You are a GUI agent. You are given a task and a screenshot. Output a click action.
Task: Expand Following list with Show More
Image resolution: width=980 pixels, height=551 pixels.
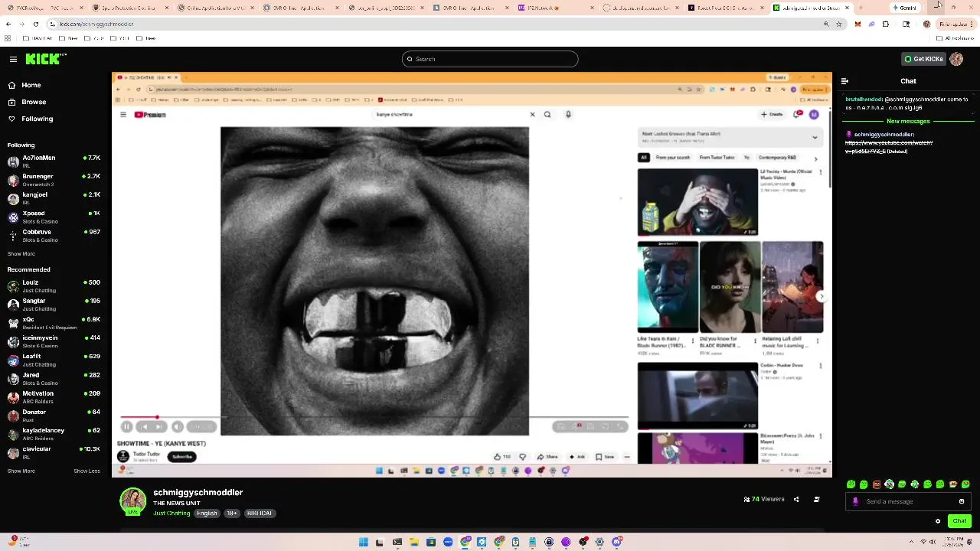(x=21, y=254)
